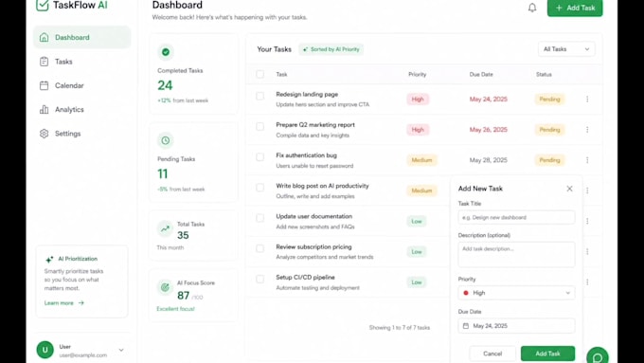The height and width of the screenshot is (363, 644).
Task: Click the Review subscription pricing title
Action: [313, 247]
